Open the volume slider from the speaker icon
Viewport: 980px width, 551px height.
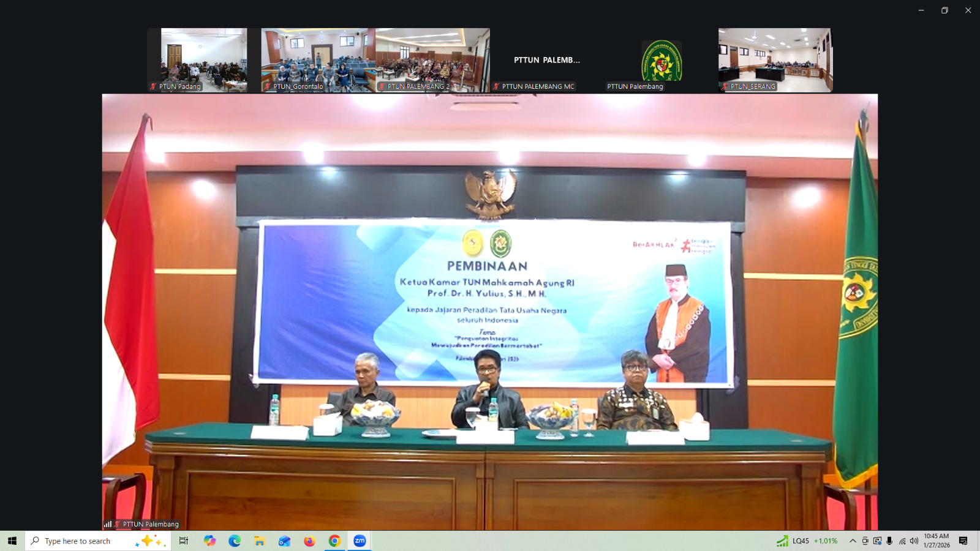(x=915, y=541)
